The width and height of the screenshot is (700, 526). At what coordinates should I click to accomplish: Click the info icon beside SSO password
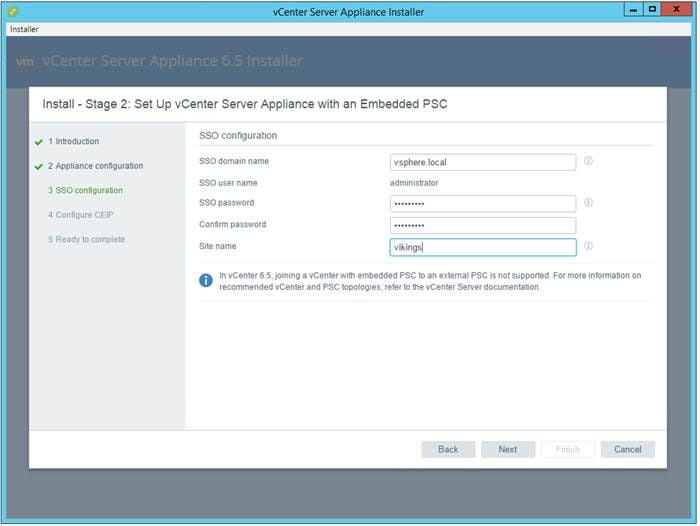588,202
